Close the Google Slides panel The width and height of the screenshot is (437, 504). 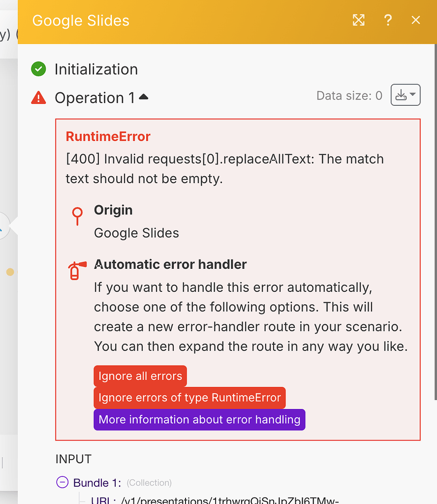(x=416, y=20)
